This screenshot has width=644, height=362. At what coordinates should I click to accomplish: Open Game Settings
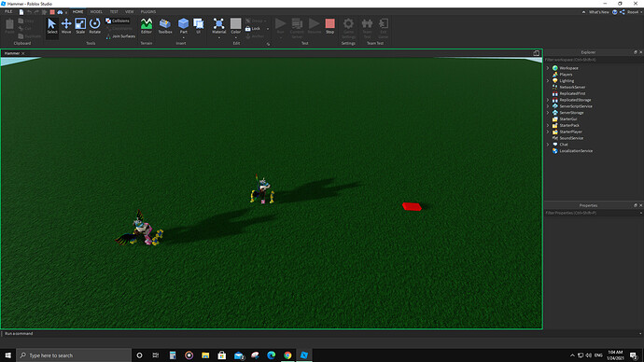coord(348,27)
